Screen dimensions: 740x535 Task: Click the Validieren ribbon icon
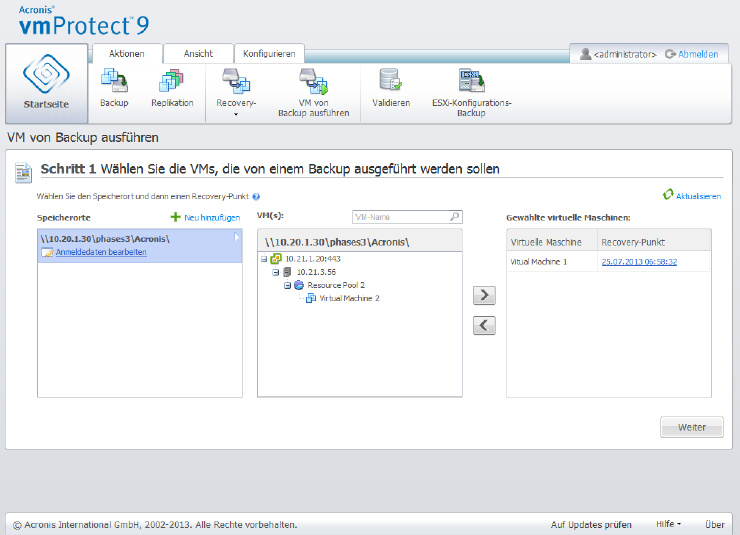391,80
